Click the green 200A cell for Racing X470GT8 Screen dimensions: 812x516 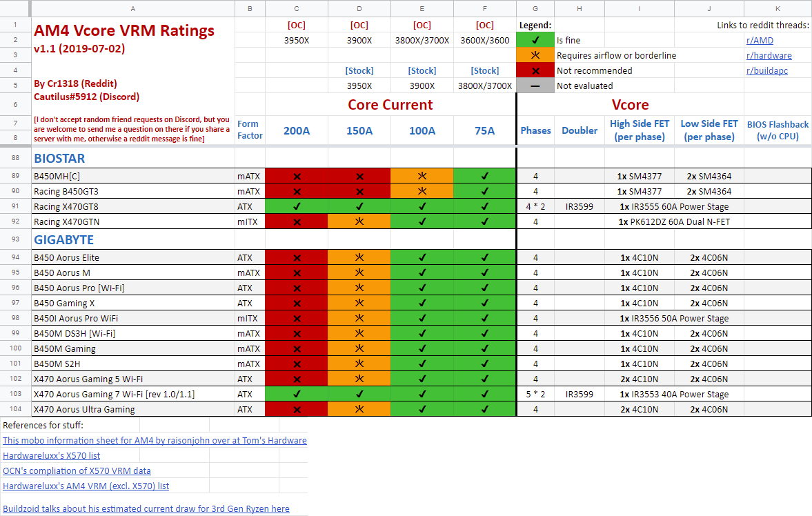pos(297,206)
